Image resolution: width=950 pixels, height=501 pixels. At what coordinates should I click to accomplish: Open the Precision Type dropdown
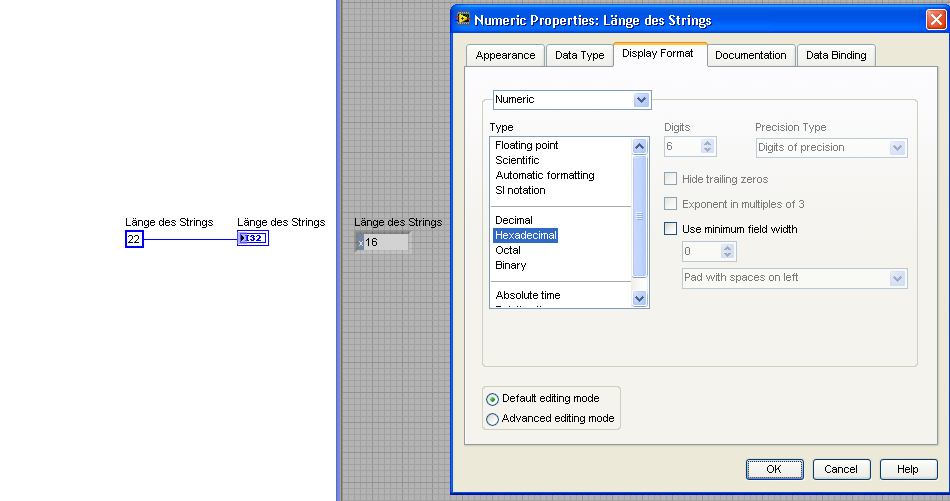[x=831, y=148]
